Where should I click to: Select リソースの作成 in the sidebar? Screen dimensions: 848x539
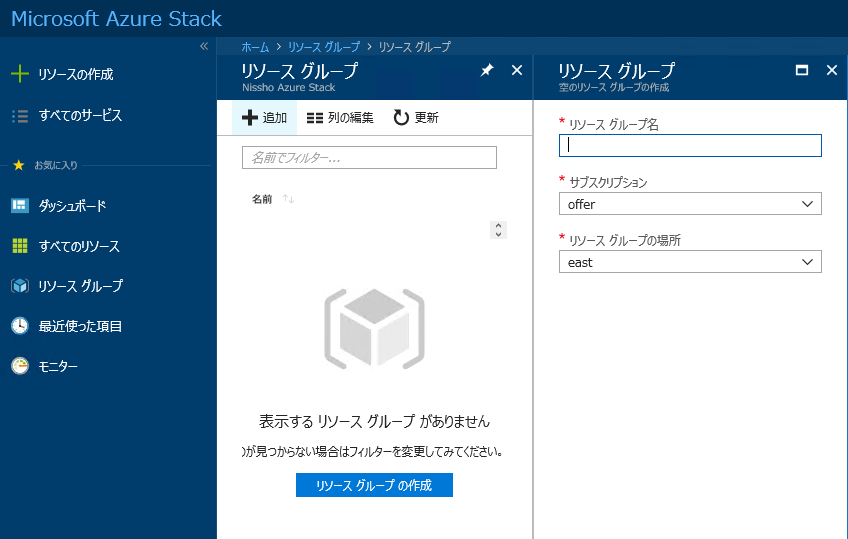pyautogui.click(x=76, y=74)
